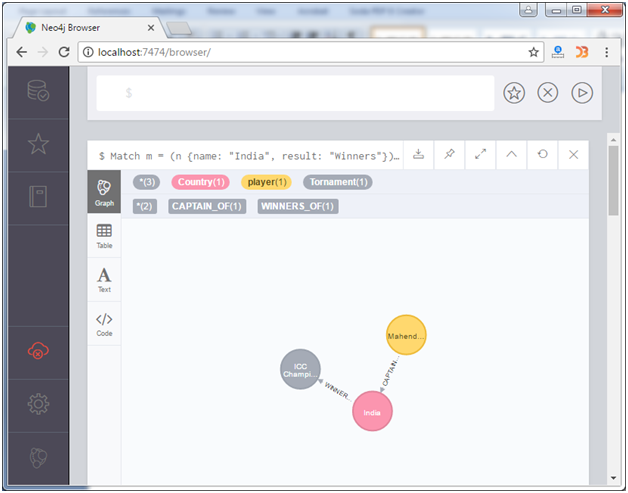628x493 pixels.
Task: Go forward in the browser
Action: click(x=43, y=52)
